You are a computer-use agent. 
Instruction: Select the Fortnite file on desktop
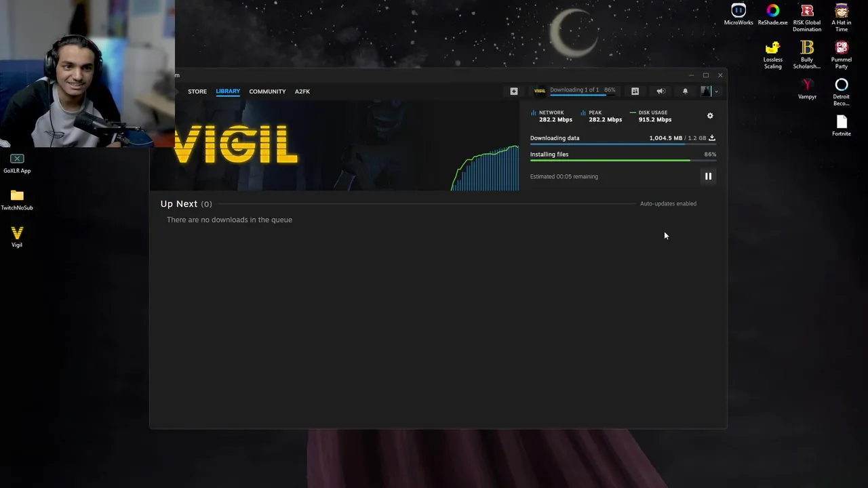[x=842, y=126]
